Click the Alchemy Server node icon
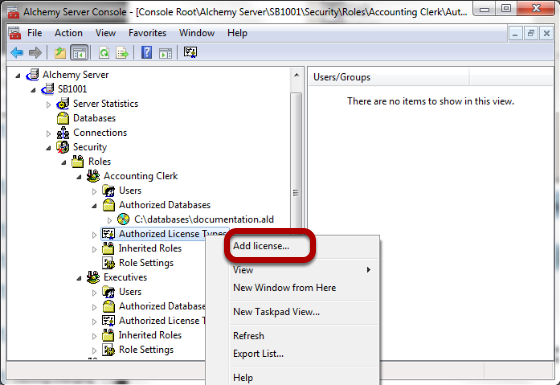This screenshot has height=385, width=560. click(x=32, y=75)
